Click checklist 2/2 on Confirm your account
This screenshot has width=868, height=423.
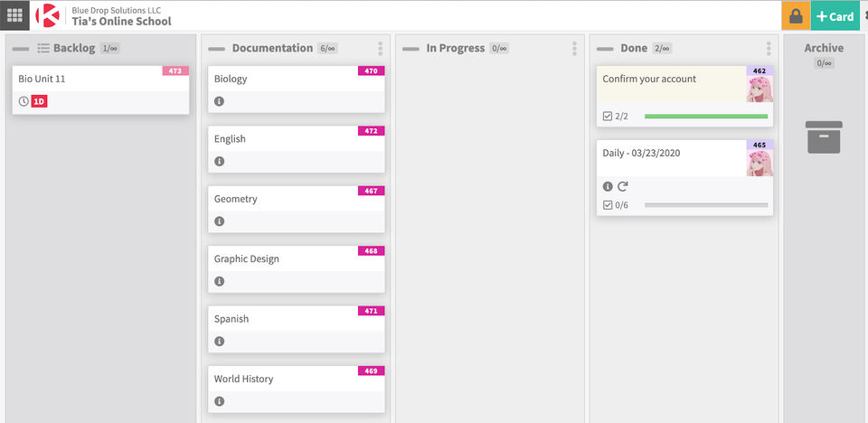(x=617, y=116)
